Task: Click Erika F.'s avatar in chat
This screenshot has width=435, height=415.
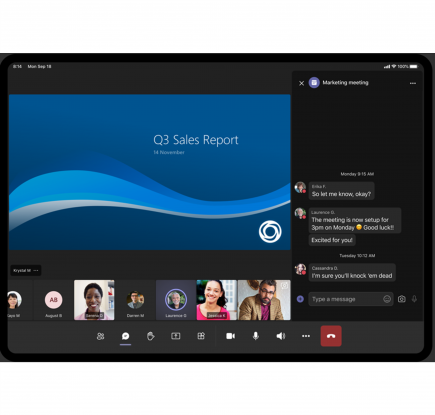Action: pos(300,187)
